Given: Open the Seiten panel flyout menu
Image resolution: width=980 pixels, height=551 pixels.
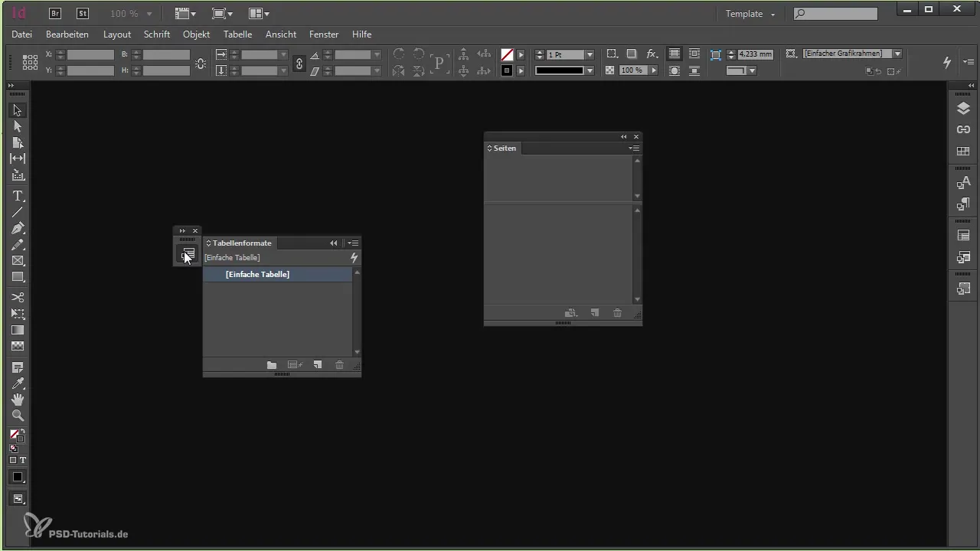Looking at the screenshot, I should point(634,148).
